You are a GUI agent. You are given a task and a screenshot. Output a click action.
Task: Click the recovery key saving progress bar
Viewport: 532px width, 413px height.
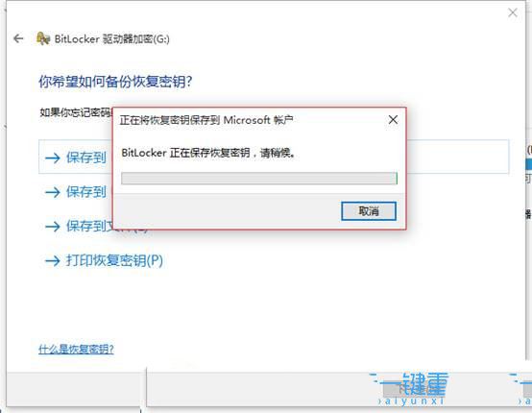coord(259,178)
